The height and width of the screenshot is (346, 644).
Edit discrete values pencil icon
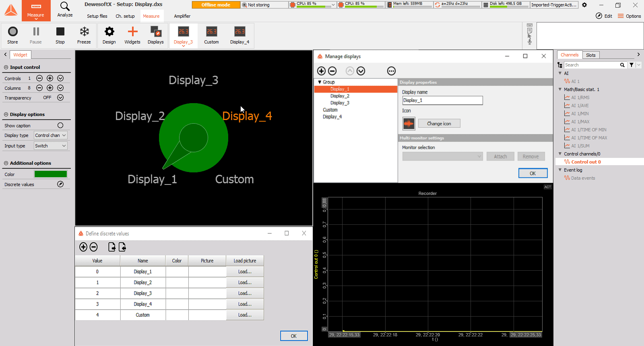(60, 184)
